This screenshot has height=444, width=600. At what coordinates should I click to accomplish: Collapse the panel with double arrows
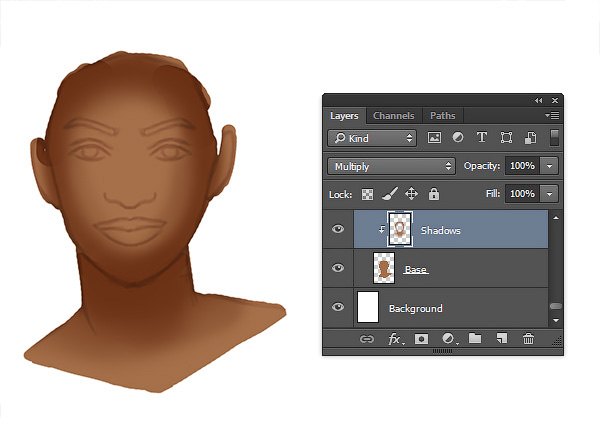(538, 100)
